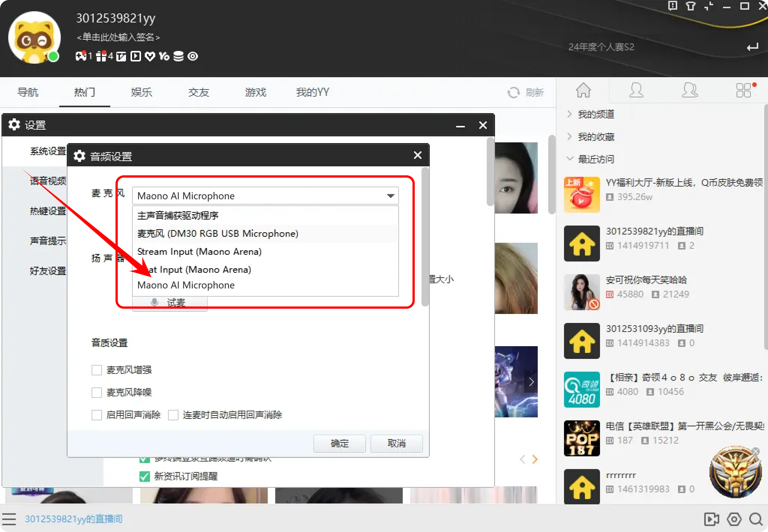Select Chat Input (Maono Arena) option
The height and width of the screenshot is (532, 768).
[x=265, y=269]
